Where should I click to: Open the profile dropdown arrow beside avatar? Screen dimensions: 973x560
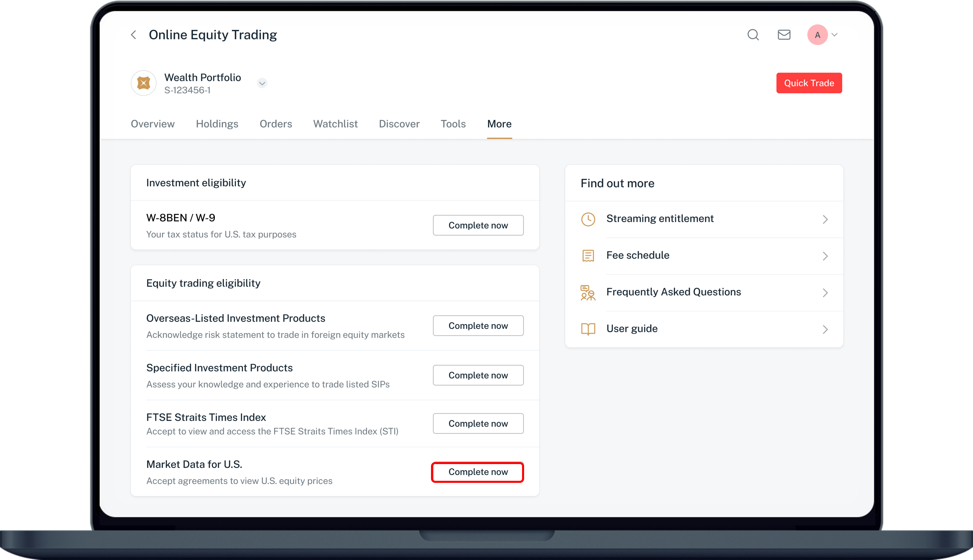834,35
